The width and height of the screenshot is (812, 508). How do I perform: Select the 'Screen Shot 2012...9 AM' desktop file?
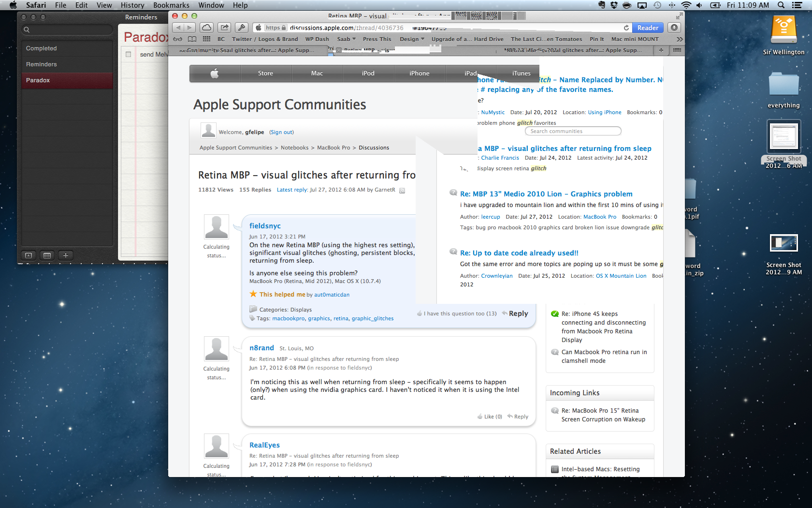click(783, 254)
